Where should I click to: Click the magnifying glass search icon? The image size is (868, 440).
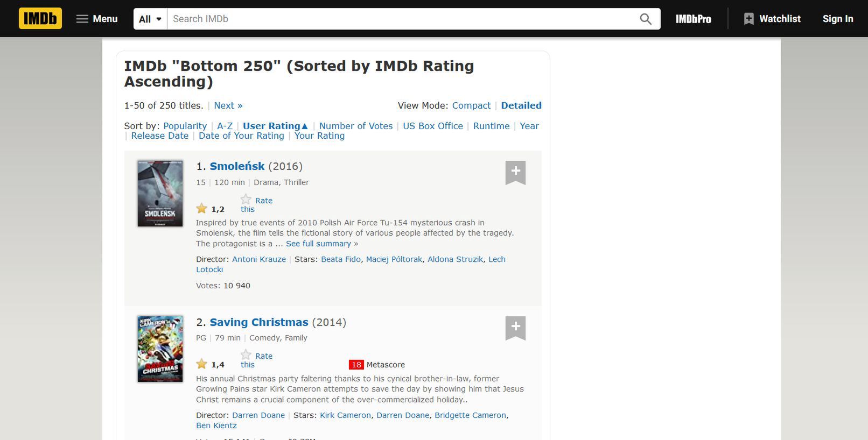(x=646, y=19)
